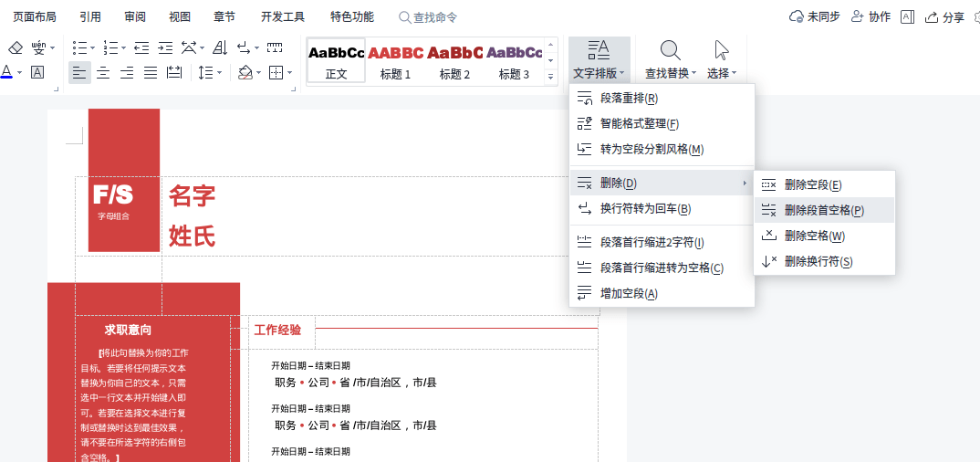This screenshot has width=980, height=462.
Task: Expand the line spacing dropdown
Action: 219,73
